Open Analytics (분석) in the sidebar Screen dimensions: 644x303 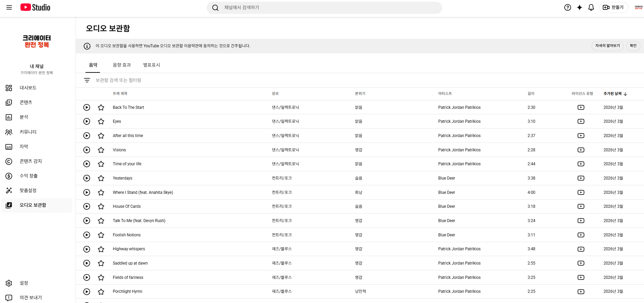tap(24, 117)
